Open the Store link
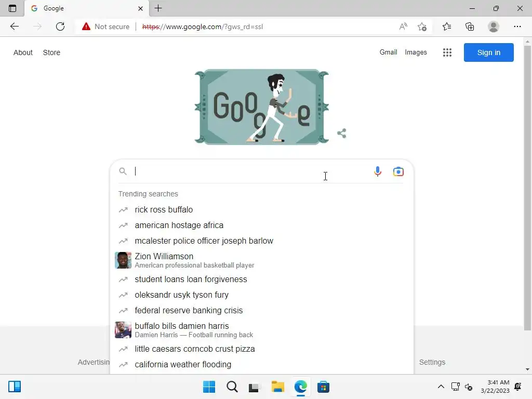The height and width of the screenshot is (399, 532). (51, 52)
